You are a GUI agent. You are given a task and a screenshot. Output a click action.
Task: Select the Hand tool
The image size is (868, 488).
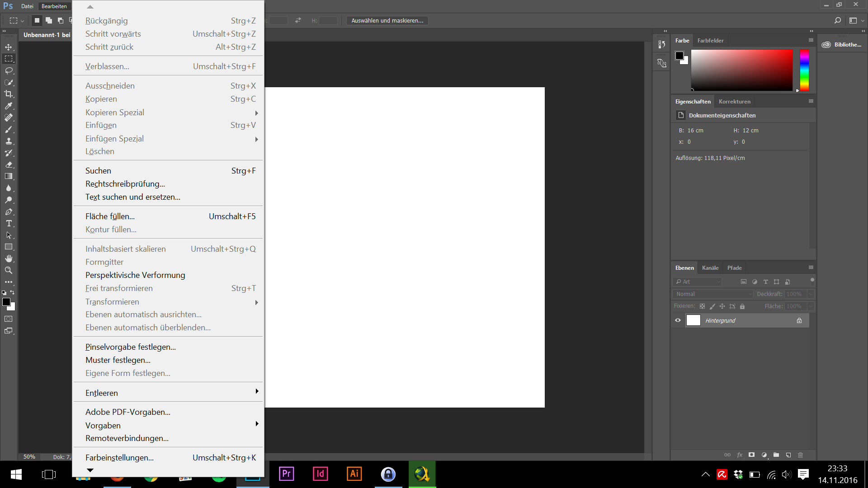pyautogui.click(x=9, y=258)
